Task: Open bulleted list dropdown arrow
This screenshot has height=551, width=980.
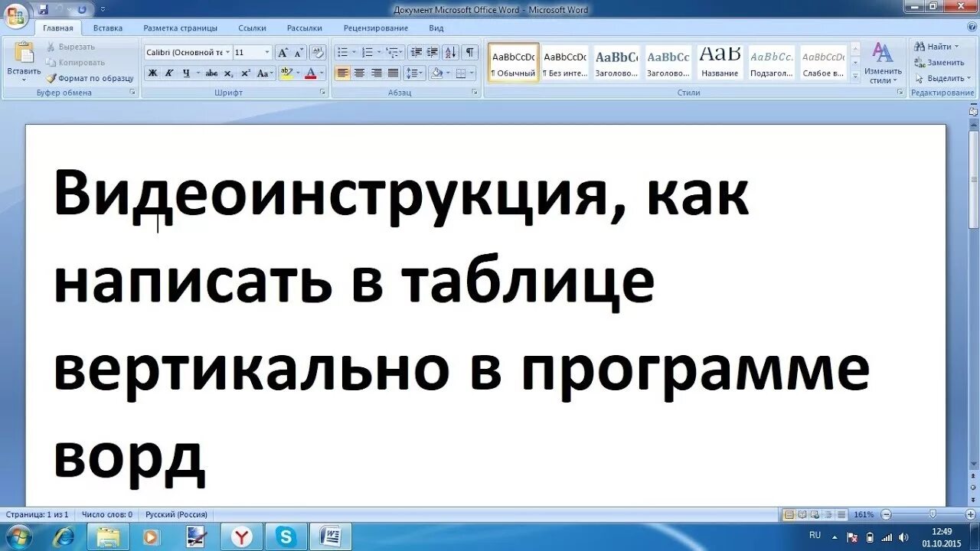Action: tap(353, 53)
